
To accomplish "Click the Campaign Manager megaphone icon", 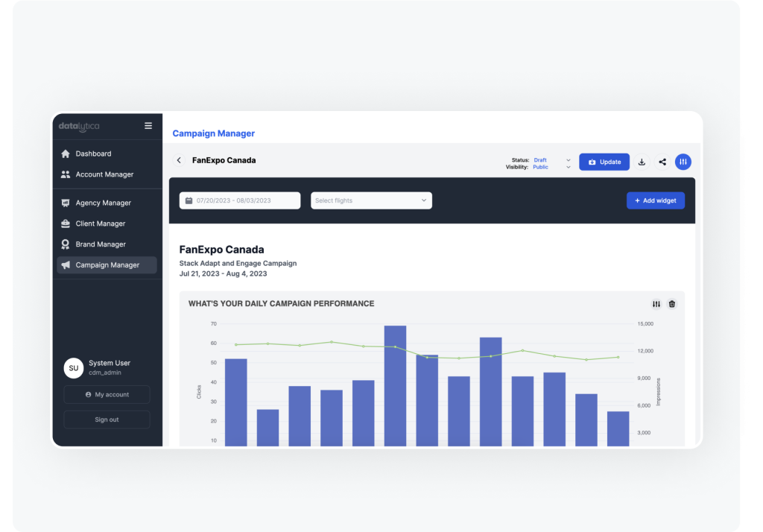I will coord(66,265).
